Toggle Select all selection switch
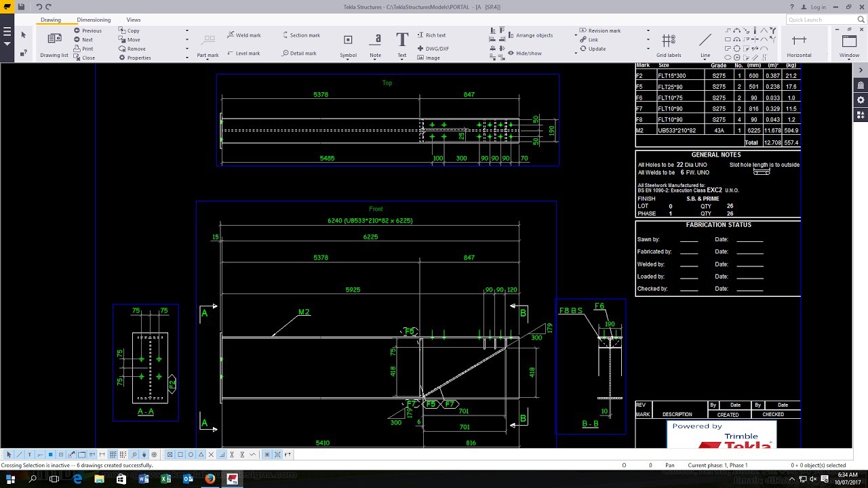The height and width of the screenshot is (488, 868). [x=9, y=454]
